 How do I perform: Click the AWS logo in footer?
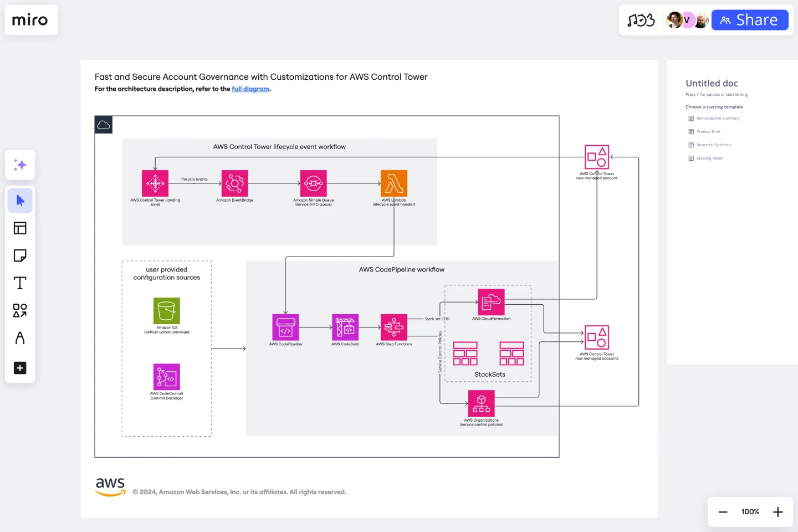[110, 487]
